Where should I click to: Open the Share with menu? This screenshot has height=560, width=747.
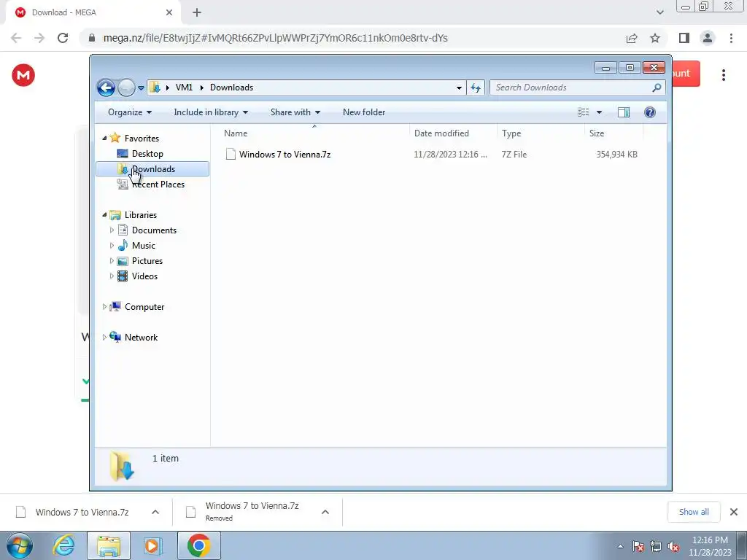[295, 112]
